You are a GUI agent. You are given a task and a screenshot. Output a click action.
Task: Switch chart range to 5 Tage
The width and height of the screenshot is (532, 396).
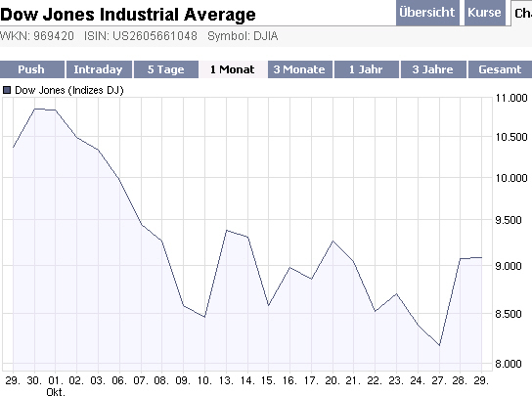(x=166, y=69)
